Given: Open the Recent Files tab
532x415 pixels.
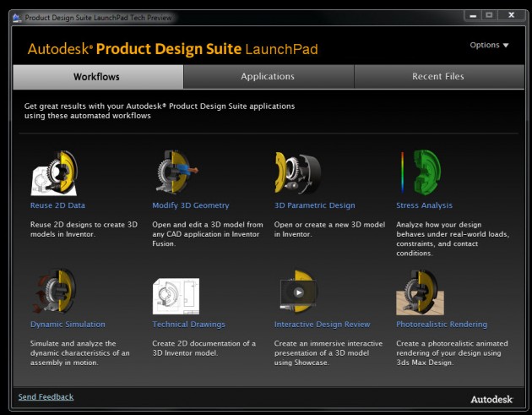Looking at the screenshot, I should 437,77.
